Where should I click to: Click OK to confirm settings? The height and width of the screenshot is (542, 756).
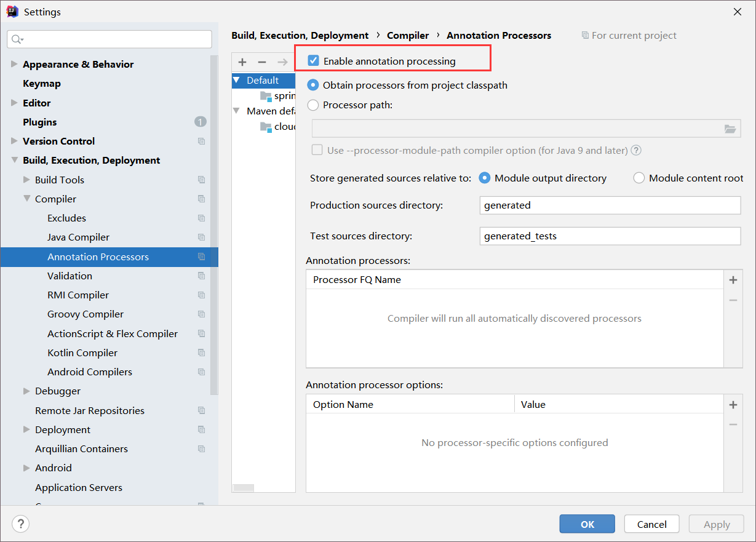(x=587, y=524)
